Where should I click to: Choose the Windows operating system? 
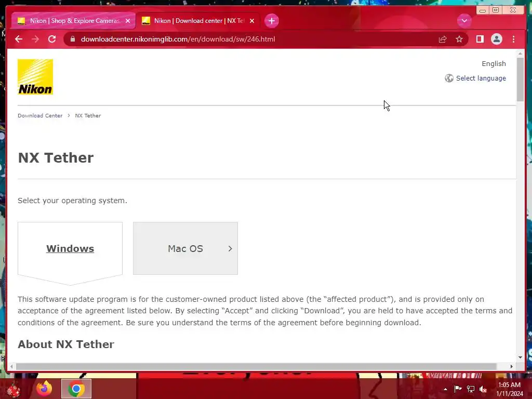(x=70, y=249)
